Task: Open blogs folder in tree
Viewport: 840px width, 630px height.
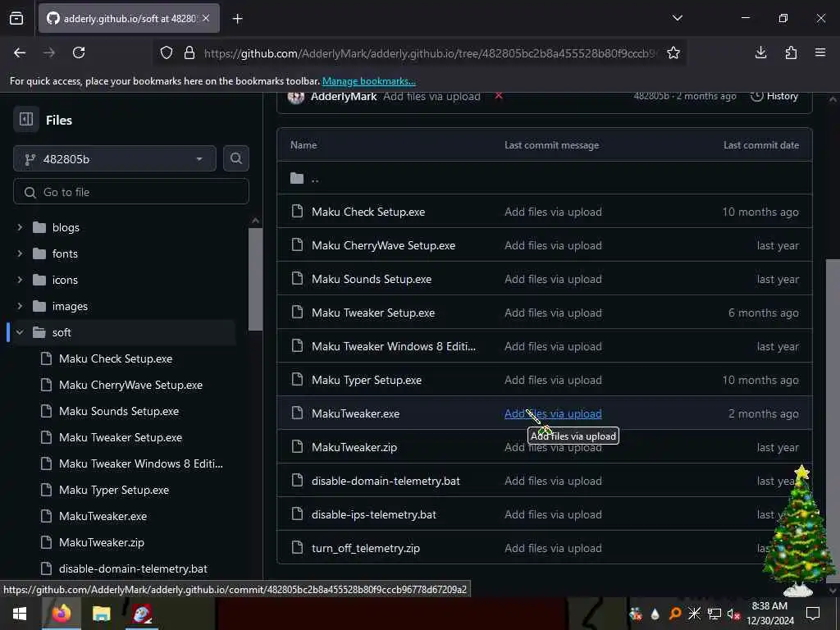Action: pyautogui.click(x=66, y=227)
